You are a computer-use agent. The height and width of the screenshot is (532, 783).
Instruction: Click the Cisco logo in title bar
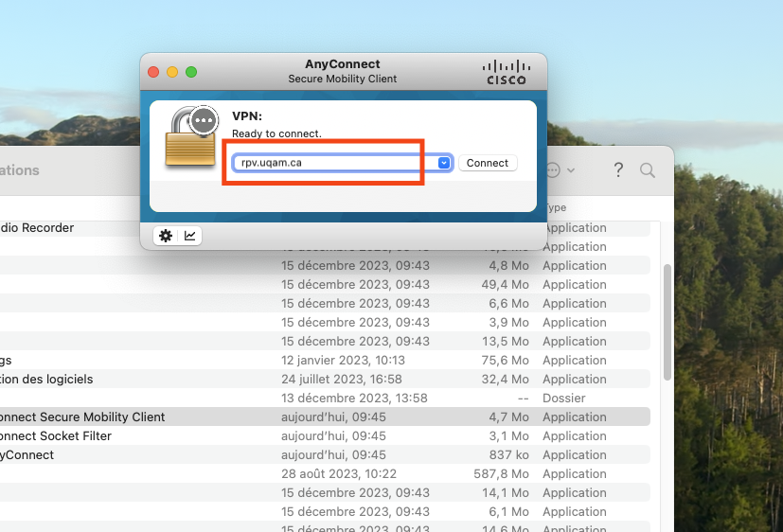pyautogui.click(x=507, y=72)
